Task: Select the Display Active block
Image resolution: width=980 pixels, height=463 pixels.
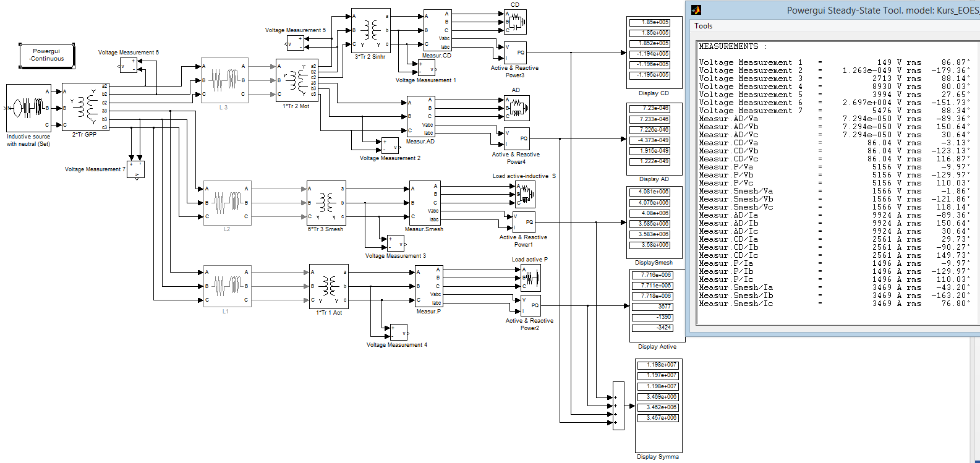Action: [657, 305]
